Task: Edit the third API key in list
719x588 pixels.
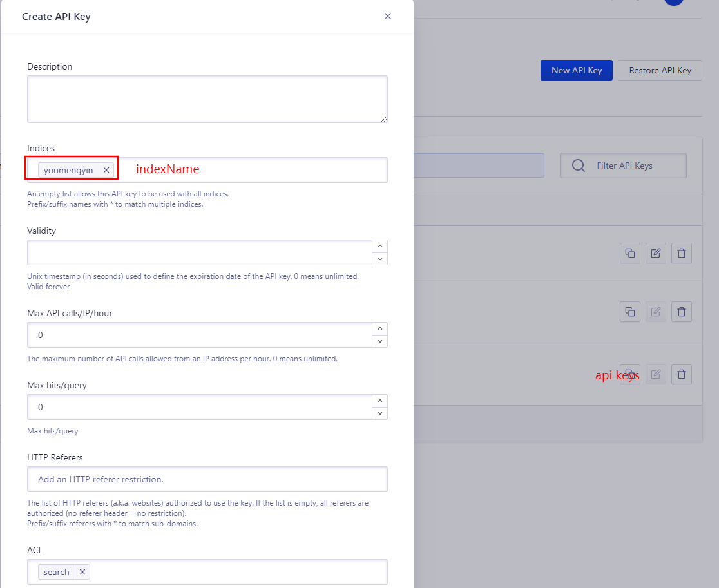Action: coord(656,374)
